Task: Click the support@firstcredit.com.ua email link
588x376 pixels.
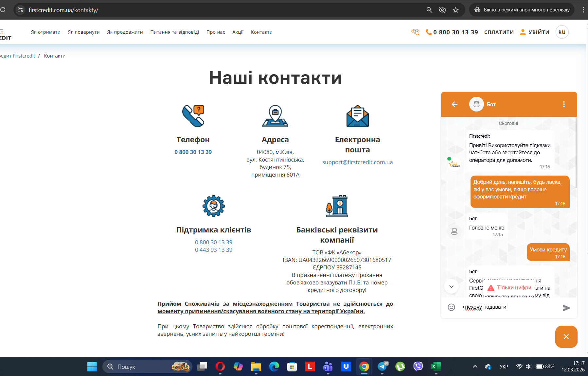Action: click(357, 162)
